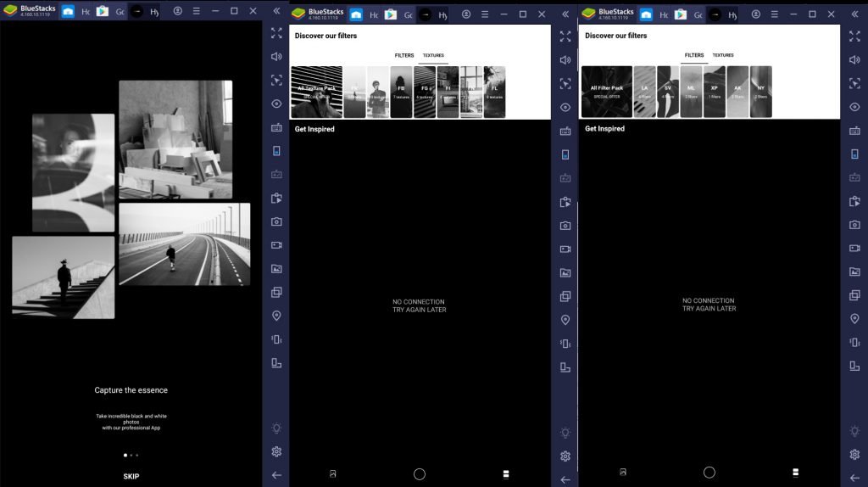Collapse sidebar chevrons in the filters window title bar
Screen dimensions: 868x487
coord(854,14)
